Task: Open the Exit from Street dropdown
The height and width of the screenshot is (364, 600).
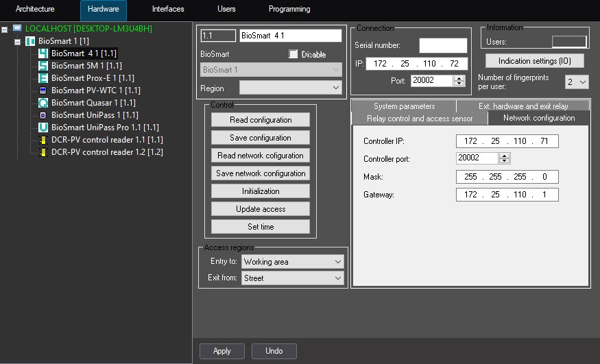Action: pos(337,278)
